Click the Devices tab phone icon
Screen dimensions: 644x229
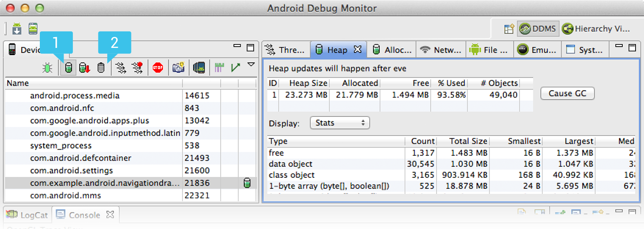12,50
